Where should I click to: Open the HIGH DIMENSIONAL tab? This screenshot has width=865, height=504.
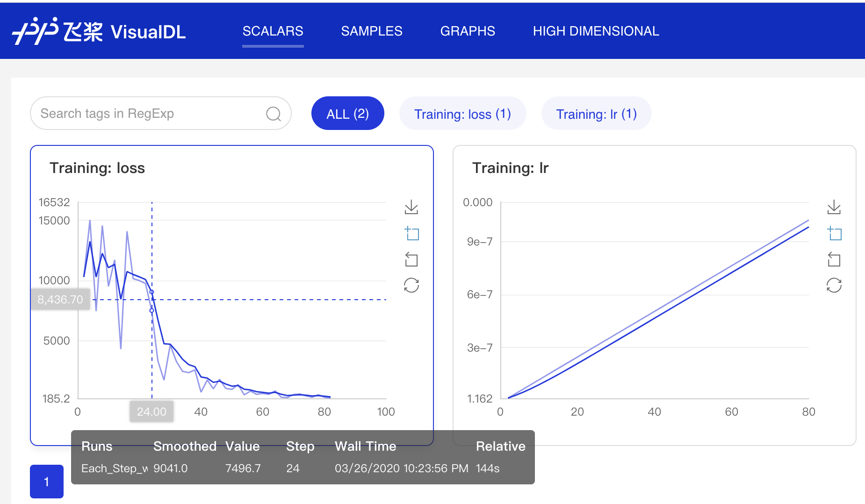596,31
